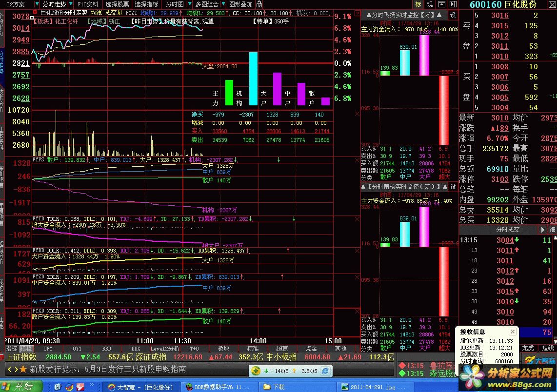Select the 板块 tab at the bottom
This screenshot has width=557, height=392.
(x=223, y=349)
